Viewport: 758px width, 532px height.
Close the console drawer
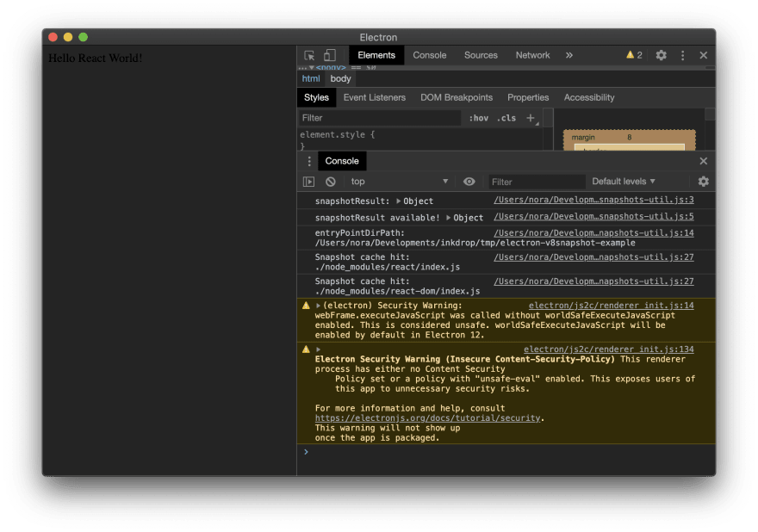tap(704, 161)
